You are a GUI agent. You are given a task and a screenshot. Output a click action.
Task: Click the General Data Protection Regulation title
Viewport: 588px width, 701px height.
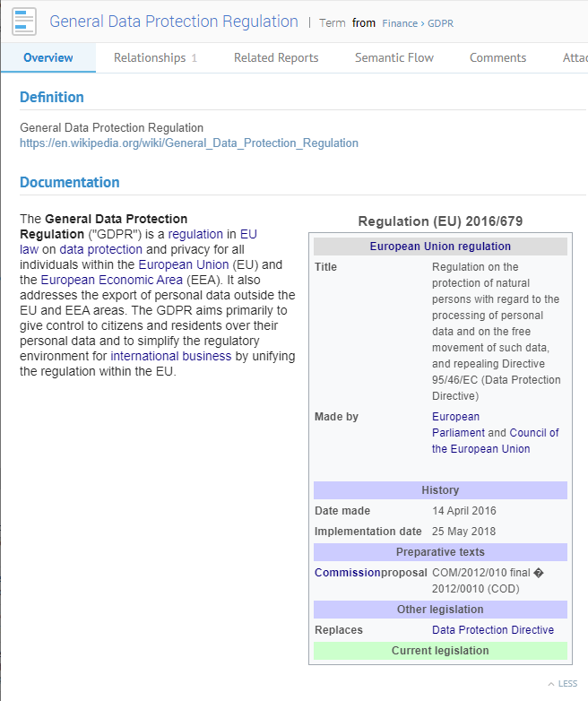pyautogui.click(x=173, y=22)
